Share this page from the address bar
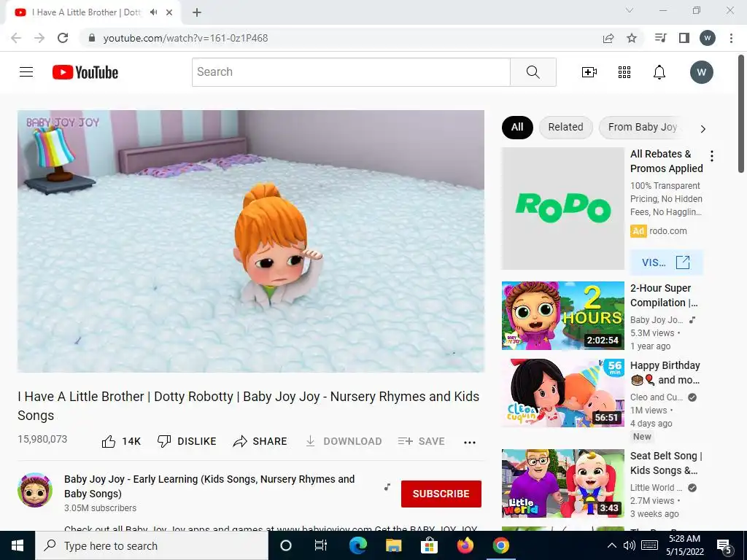 point(608,38)
